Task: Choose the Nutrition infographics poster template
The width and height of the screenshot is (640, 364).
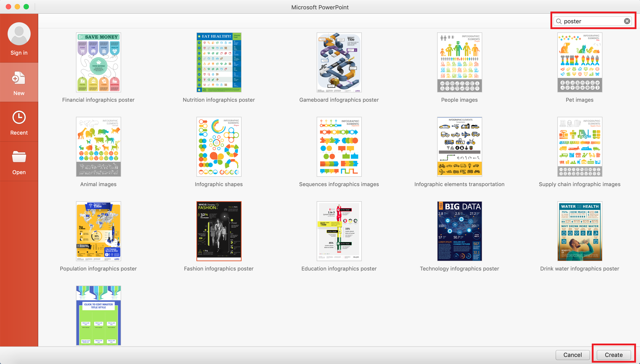Action: (x=219, y=62)
